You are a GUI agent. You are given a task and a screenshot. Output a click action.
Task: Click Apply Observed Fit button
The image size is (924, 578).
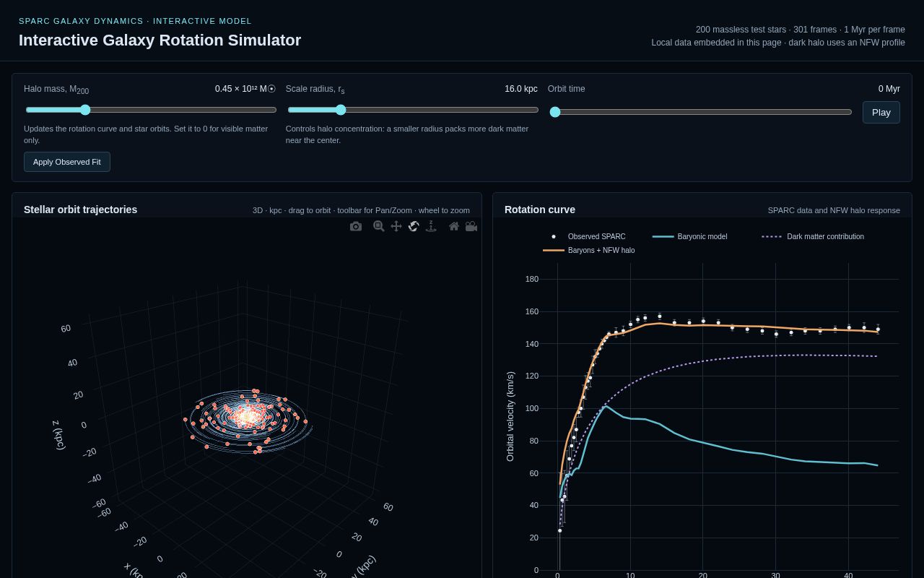[67, 162]
